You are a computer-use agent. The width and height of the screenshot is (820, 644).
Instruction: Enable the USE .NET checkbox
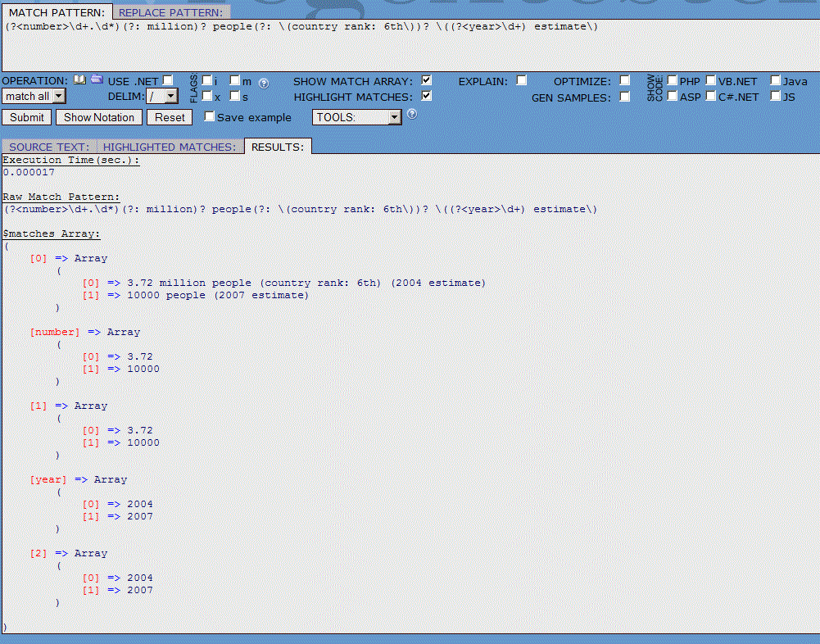[x=167, y=79]
